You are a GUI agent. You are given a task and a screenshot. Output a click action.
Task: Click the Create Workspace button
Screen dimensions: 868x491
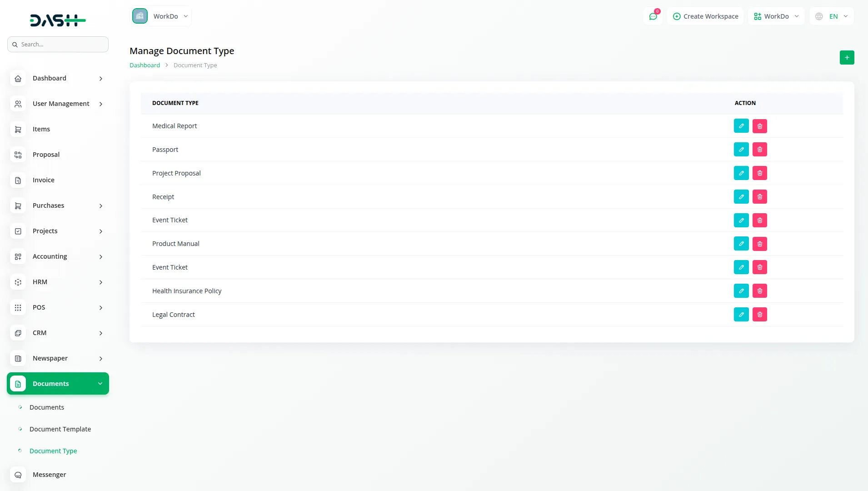click(x=705, y=16)
